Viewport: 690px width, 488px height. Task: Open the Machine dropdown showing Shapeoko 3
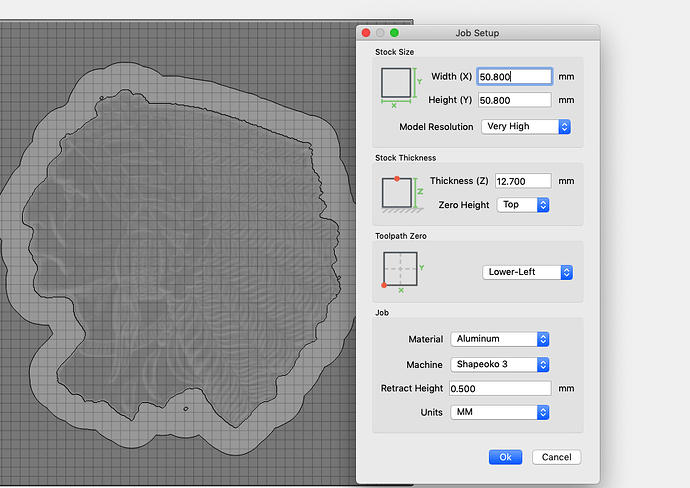coord(500,364)
